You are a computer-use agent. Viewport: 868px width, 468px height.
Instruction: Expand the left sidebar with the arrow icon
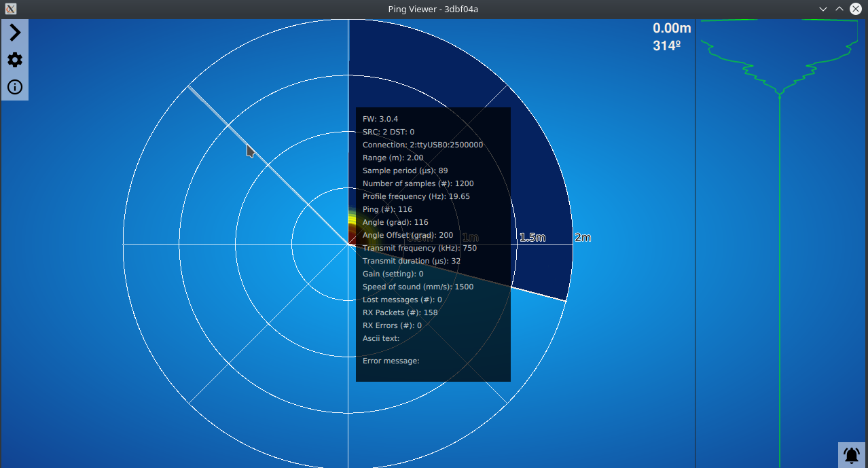[14, 32]
